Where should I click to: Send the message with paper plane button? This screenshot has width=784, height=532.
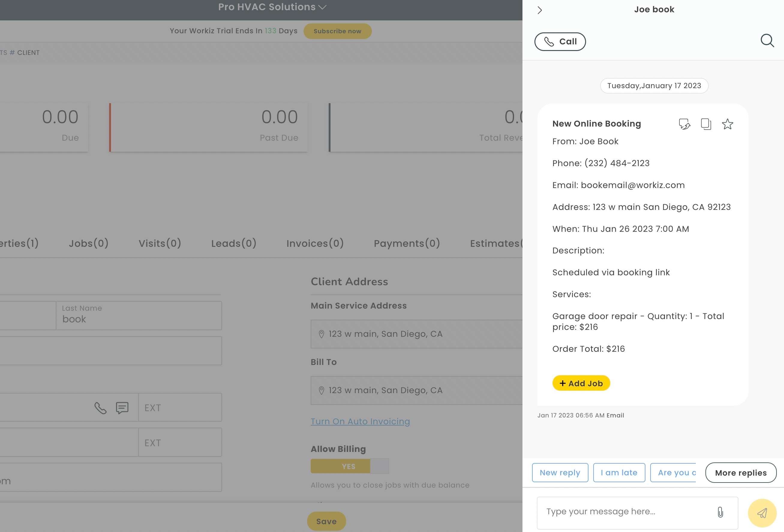762,513
